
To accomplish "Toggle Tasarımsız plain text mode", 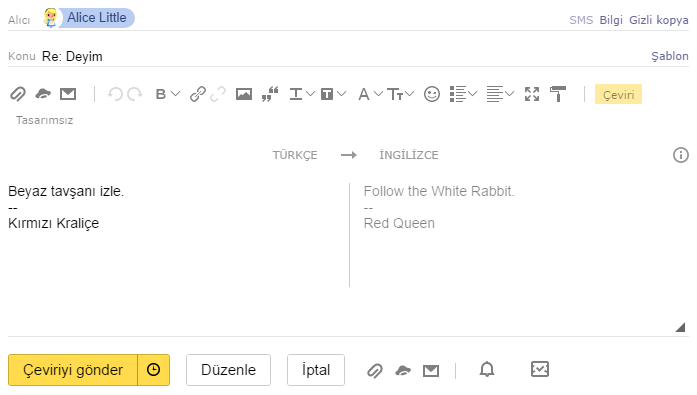I will coord(44,120).
